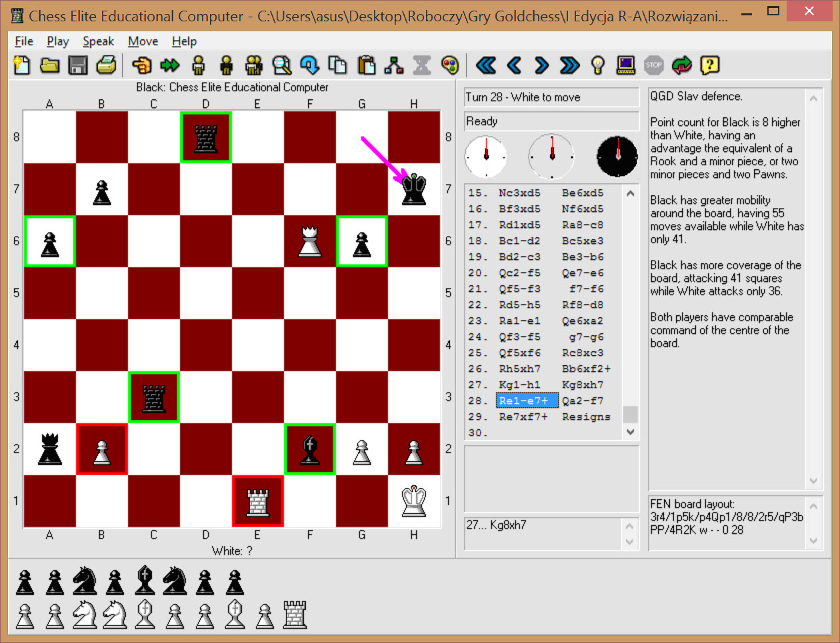Screen dimensions: 840x643
Task: Select the black bishop on f2
Action: [310, 449]
